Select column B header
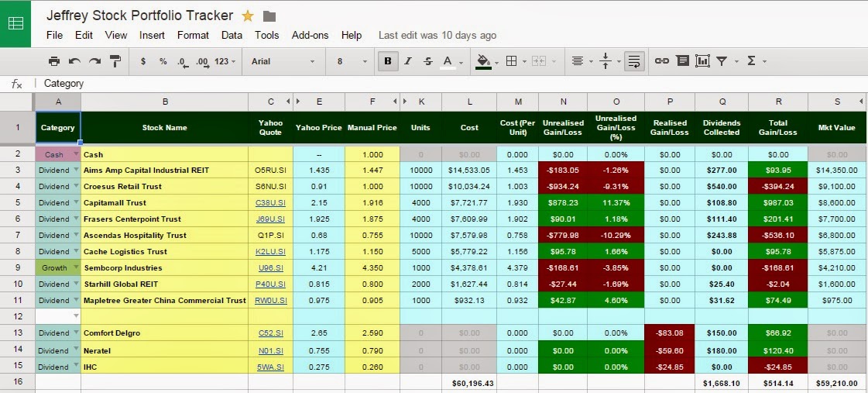 (x=164, y=102)
